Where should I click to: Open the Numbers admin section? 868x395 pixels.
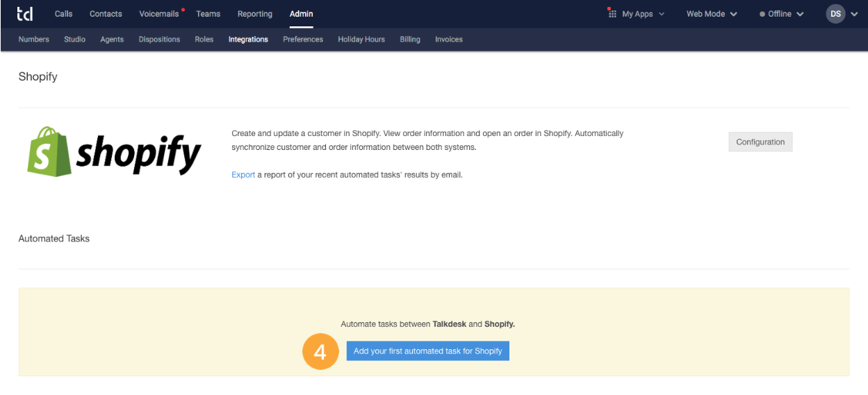[34, 40]
